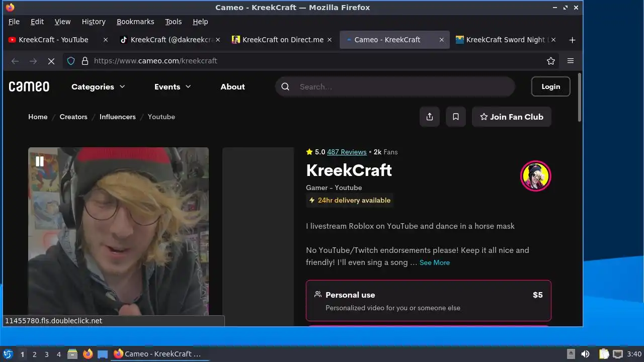Click the network monitor tray icon
This screenshot has height=362, width=644.
pos(618,354)
